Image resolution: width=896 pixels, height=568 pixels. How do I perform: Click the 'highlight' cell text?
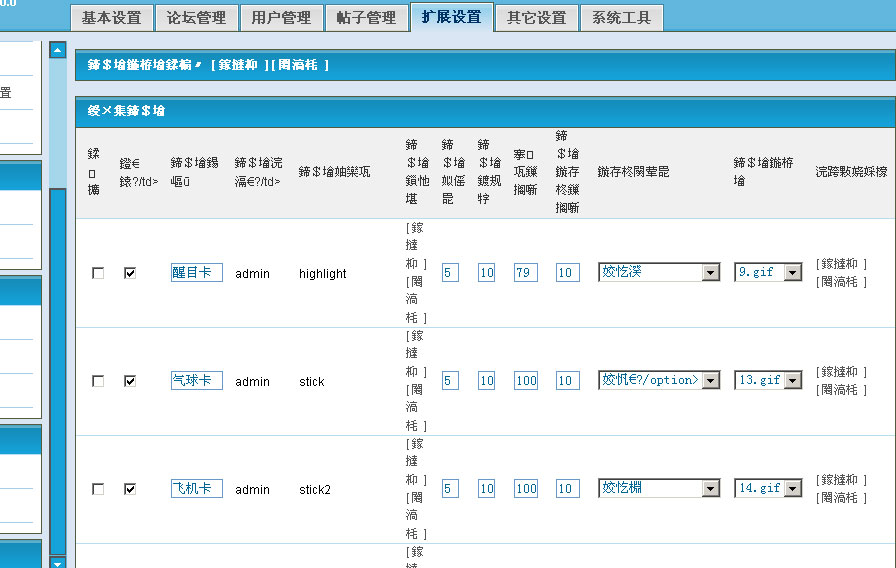322,274
